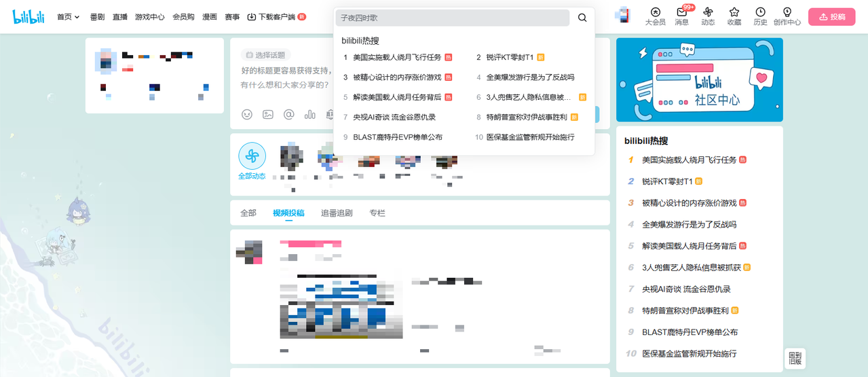Open 漫画 in the top navigation
Viewport: 868px width, 377px height.
(210, 17)
